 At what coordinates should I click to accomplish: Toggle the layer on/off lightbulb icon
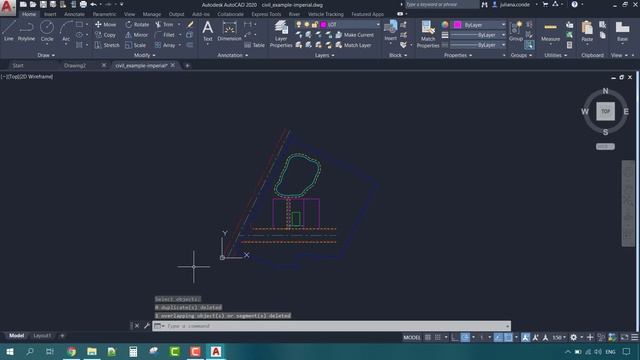(x=299, y=24)
